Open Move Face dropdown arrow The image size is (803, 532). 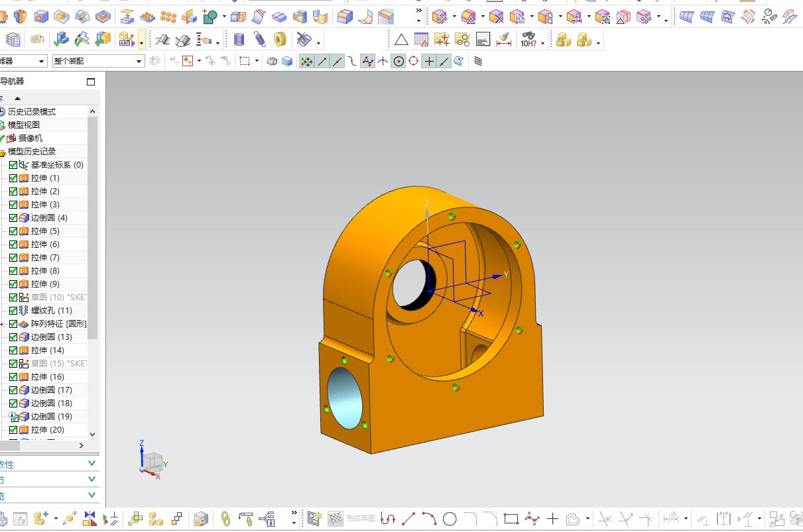pyautogui.click(x=454, y=17)
